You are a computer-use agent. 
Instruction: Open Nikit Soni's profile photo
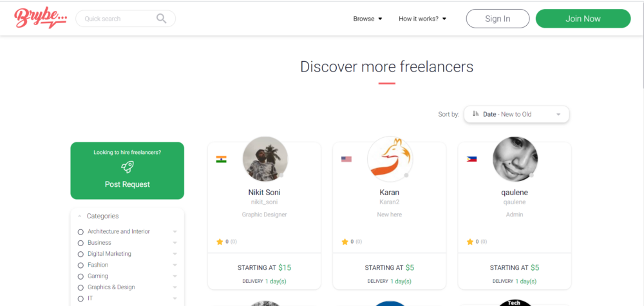click(265, 159)
